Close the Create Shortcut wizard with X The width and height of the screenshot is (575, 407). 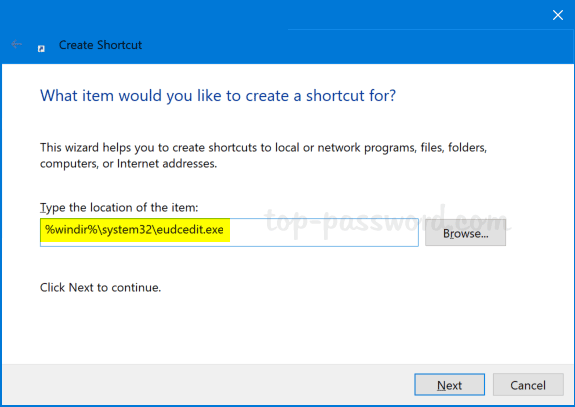[558, 15]
